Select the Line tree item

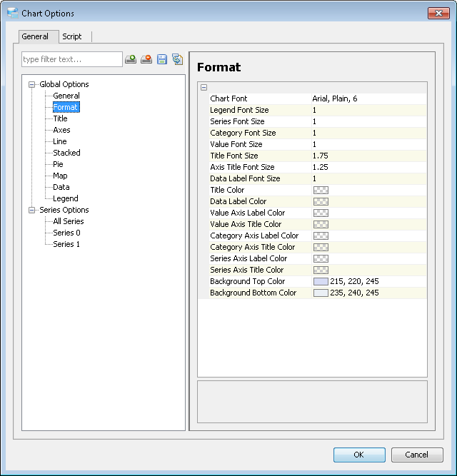coord(60,141)
